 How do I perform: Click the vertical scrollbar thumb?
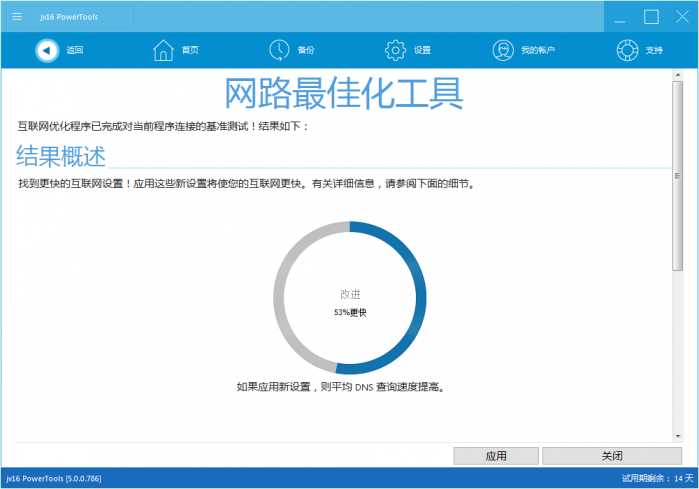tap(677, 175)
